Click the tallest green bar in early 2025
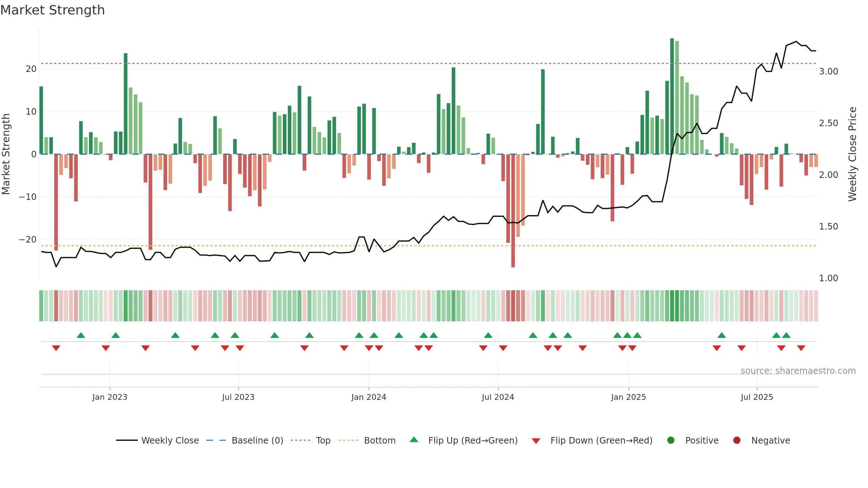Viewport: 868px width, 488px height. click(x=672, y=96)
